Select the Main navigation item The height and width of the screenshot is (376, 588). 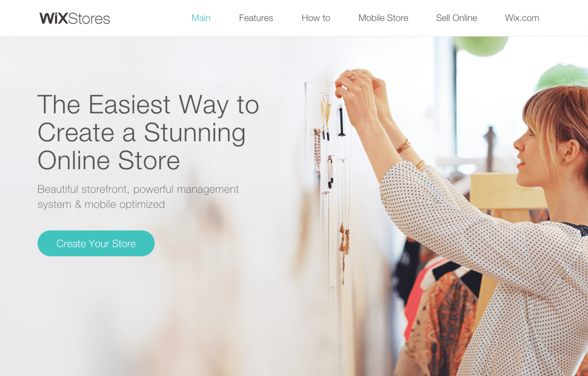pos(201,18)
